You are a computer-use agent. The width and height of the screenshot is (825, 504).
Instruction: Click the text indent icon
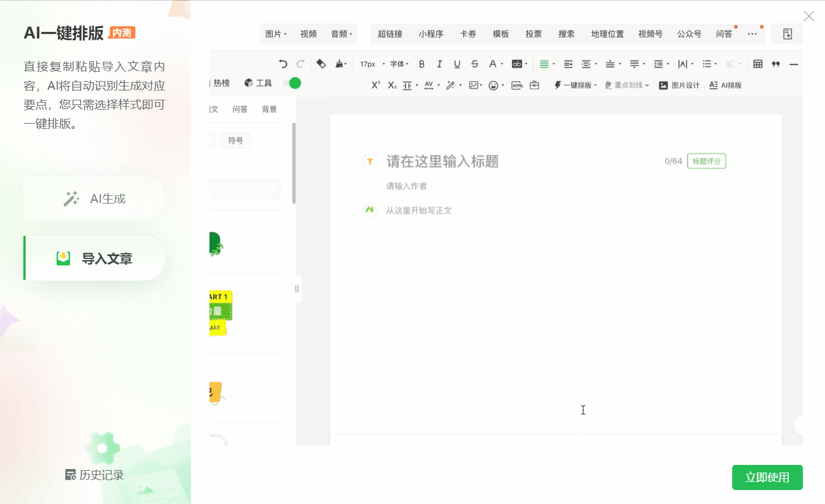(568, 64)
